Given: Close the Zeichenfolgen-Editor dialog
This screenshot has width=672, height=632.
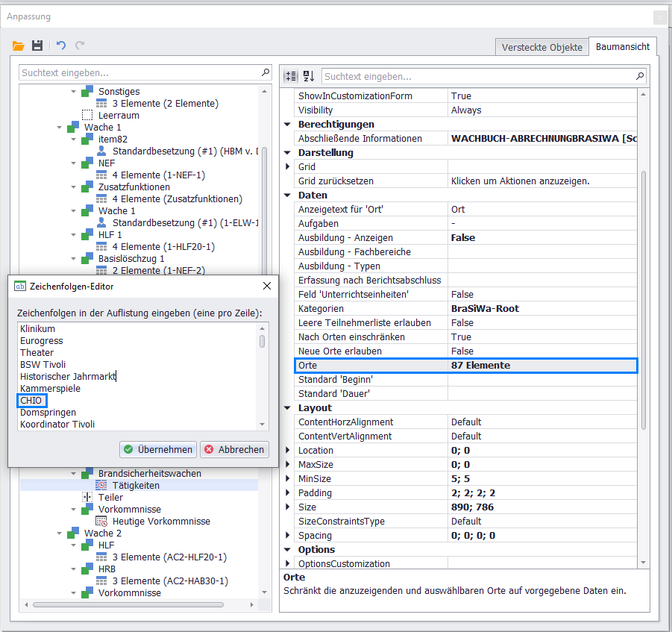Looking at the screenshot, I should 267,286.
